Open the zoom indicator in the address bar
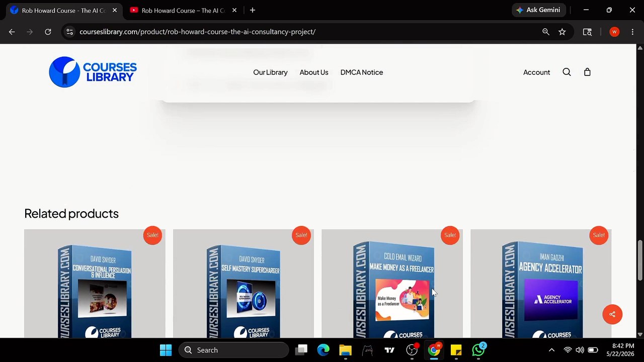This screenshot has height=362, width=644. pos(546,32)
